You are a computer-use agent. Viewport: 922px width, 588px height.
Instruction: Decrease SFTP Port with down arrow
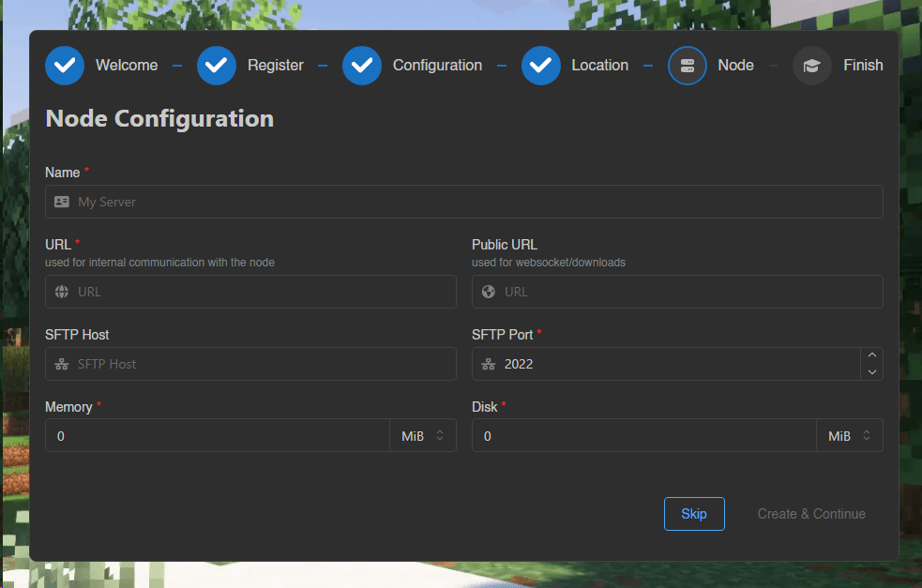point(871,372)
